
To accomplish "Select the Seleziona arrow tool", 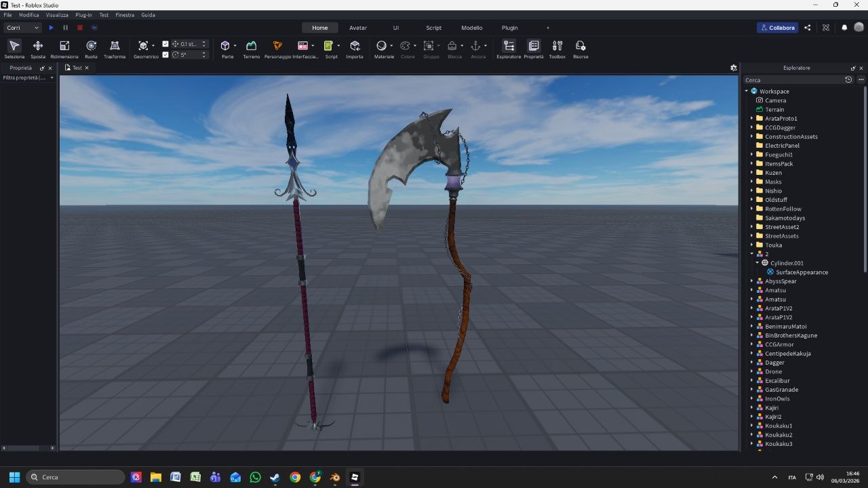I will pos(14,47).
